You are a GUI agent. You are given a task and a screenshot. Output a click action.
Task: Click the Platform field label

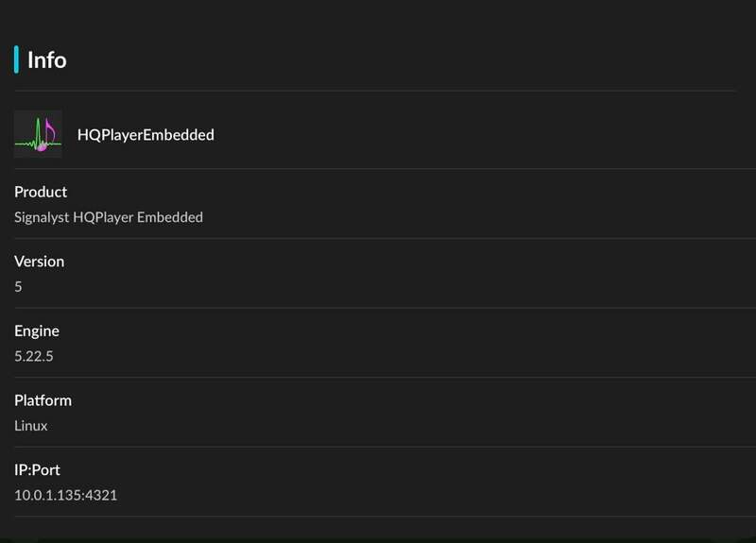[43, 400]
